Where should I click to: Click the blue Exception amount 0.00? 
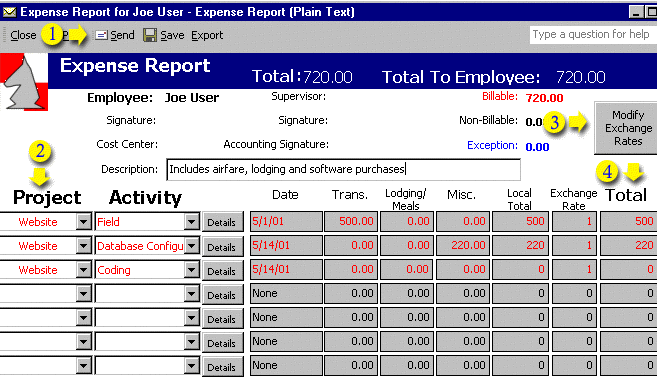pos(537,147)
